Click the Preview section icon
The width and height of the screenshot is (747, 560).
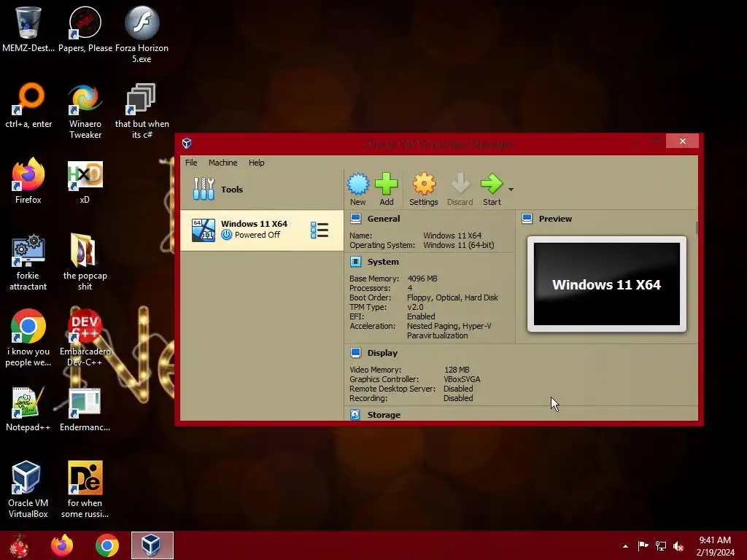tap(527, 219)
